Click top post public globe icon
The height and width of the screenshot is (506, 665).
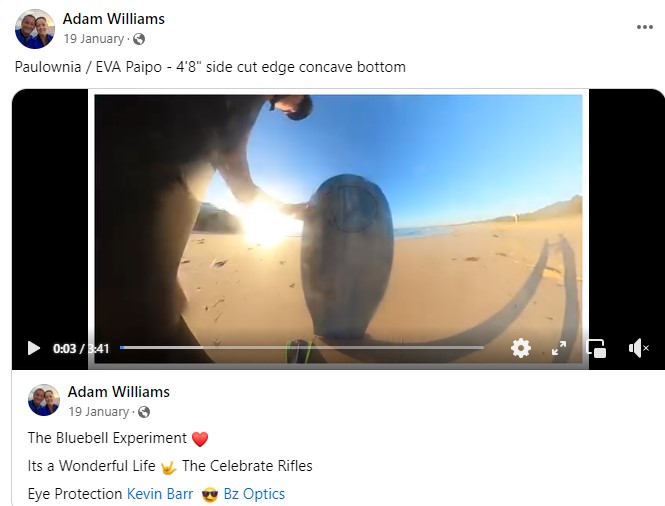[x=139, y=39]
